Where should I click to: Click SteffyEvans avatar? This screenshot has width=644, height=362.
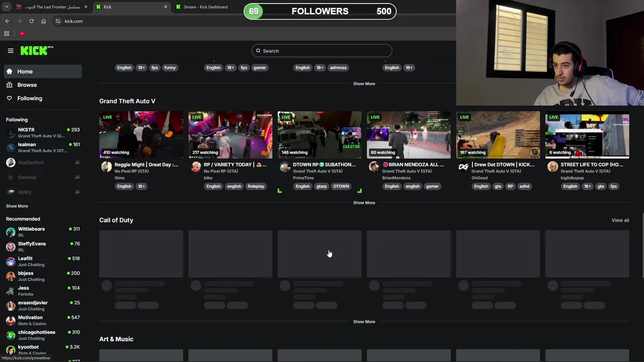click(11, 247)
